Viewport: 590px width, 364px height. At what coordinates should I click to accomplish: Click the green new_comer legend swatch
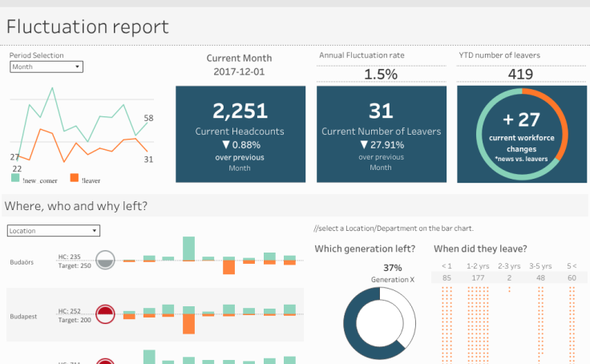click(16, 178)
